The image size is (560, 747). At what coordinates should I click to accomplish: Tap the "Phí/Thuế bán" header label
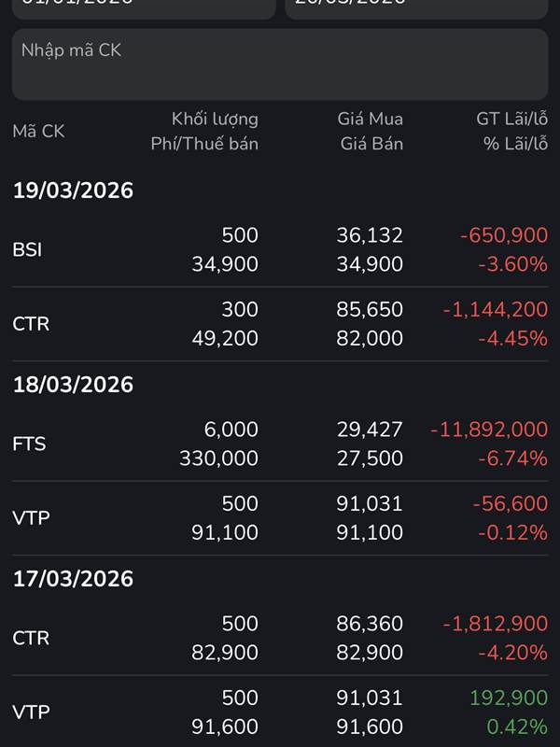coord(204,144)
